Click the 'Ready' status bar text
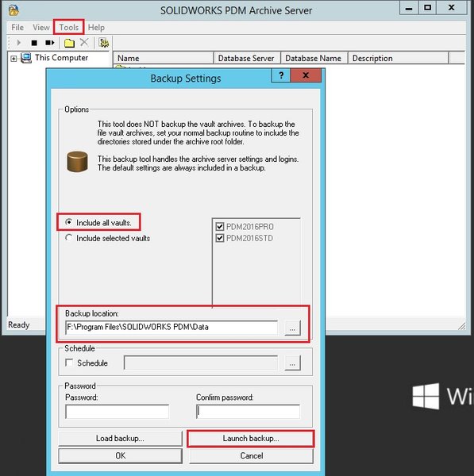This screenshot has height=476, width=474. [19, 324]
